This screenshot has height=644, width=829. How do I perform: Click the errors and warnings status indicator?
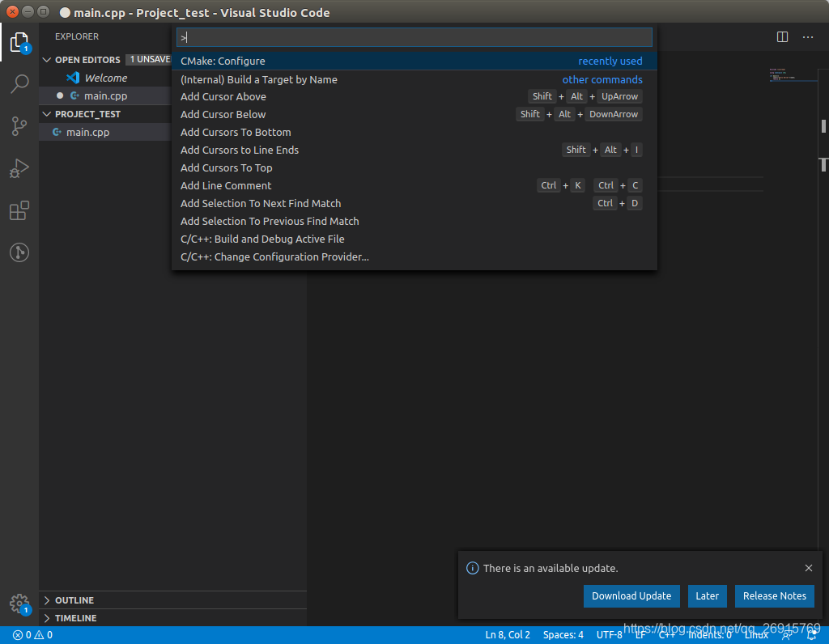click(32, 635)
